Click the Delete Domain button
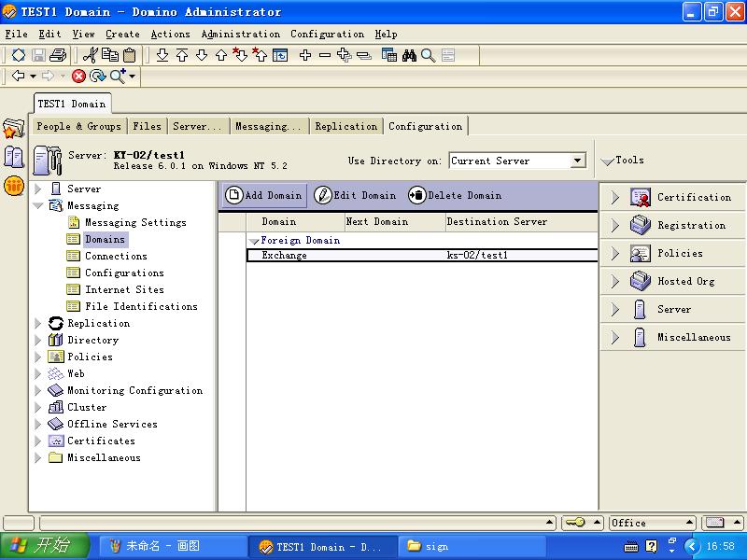Screen dimensions: 747x560 point(455,196)
